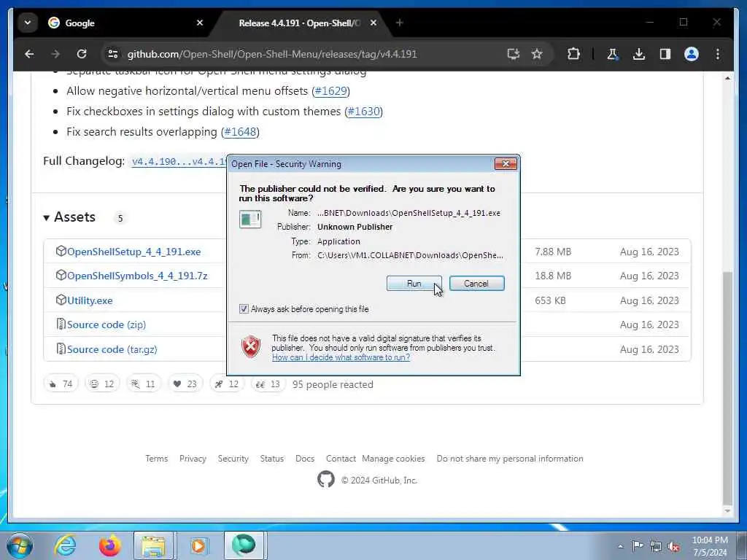Download Source code (tar.gz)
The width and height of the screenshot is (747, 560).
tap(112, 349)
